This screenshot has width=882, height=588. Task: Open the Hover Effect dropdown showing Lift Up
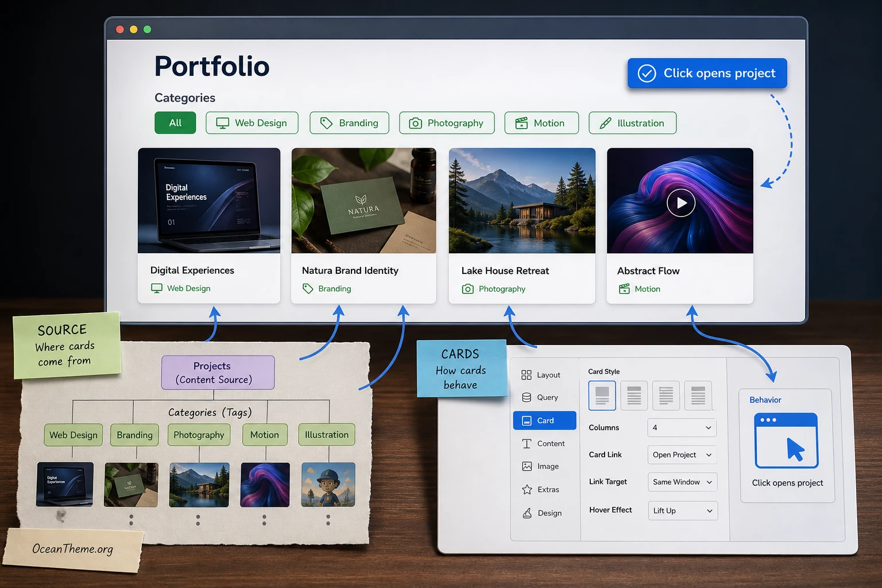683,510
